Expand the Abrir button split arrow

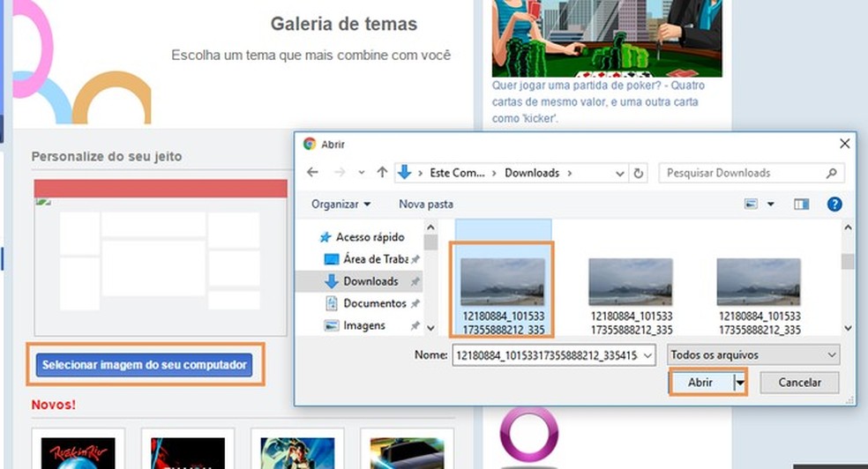[739, 383]
